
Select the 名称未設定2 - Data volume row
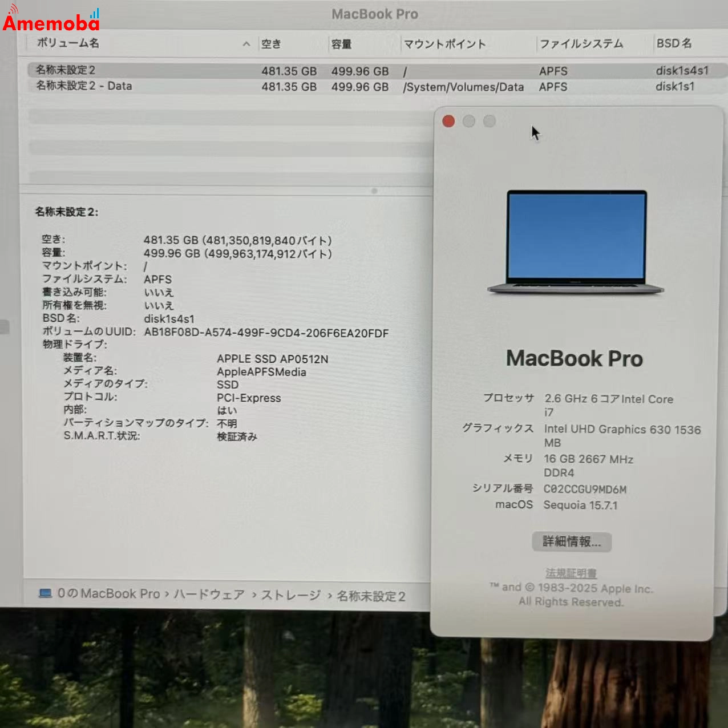(x=171, y=87)
